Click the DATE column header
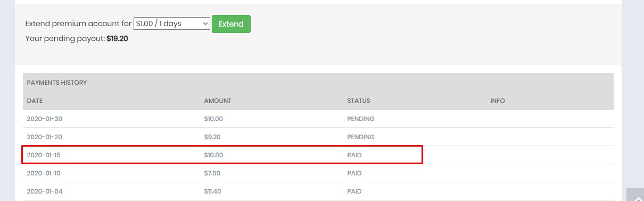This screenshot has height=201, width=644. pyautogui.click(x=35, y=101)
